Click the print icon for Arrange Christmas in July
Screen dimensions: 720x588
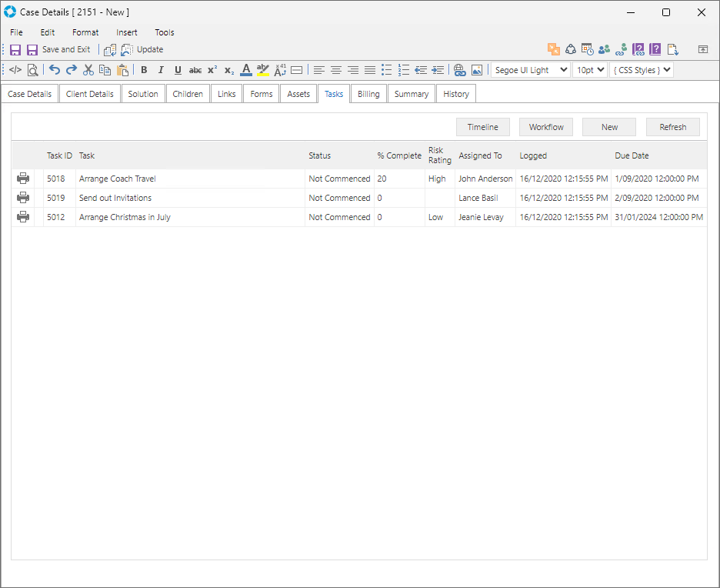(x=23, y=217)
